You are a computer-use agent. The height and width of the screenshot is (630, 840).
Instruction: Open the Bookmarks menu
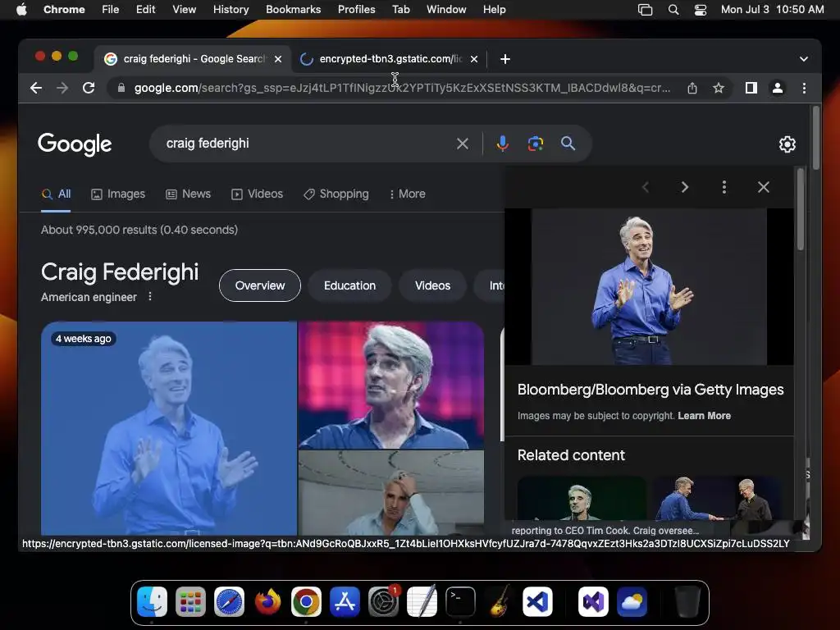pyautogui.click(x=293, y=9)
